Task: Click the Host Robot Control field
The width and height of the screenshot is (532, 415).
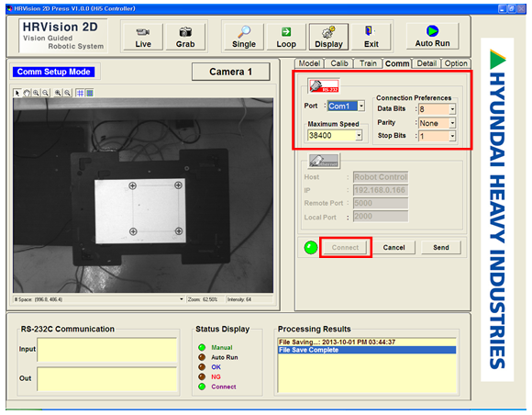Action: click(381, 177)
